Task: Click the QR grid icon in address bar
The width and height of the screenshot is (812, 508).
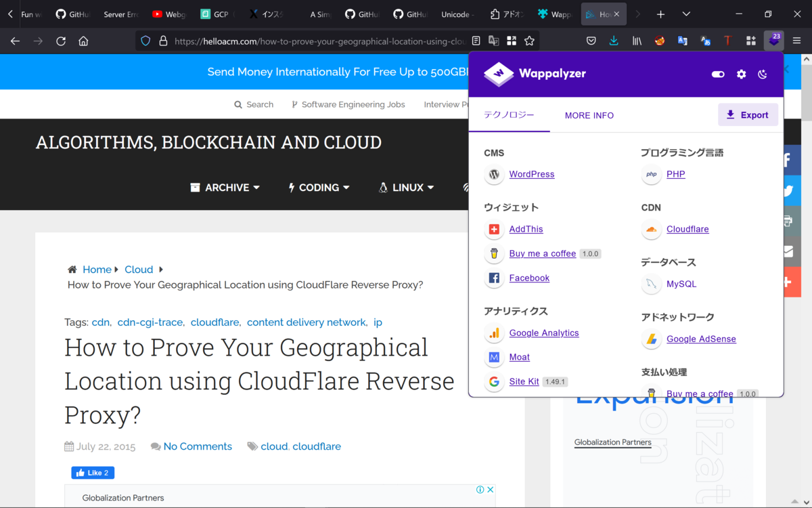Action: [x=512, y=41]
